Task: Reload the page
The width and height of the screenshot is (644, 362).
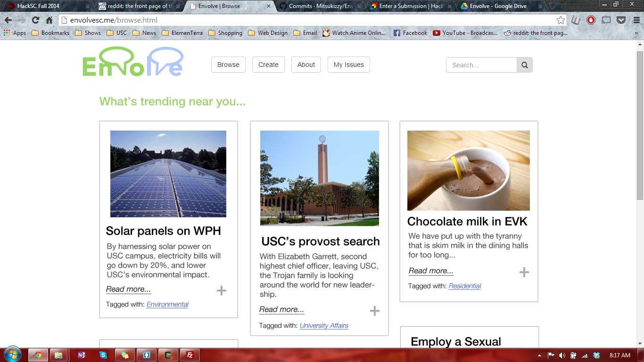Action: point(35,20)
